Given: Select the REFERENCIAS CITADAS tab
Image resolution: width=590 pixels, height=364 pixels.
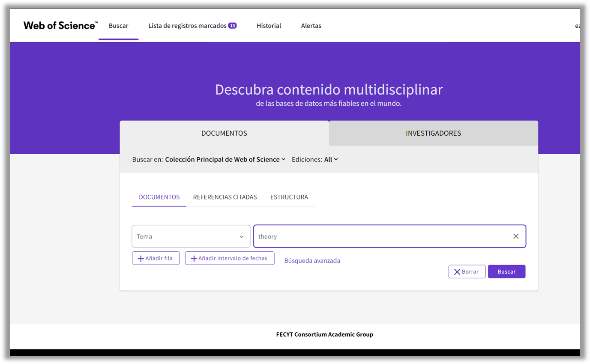Looking at the screenshot, I should 225,197.
